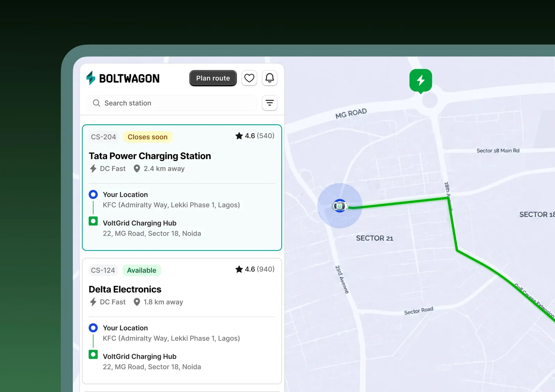
Task: Click the DC Fast bolt icon on Tata Power card
Action: [x=93, y=169]
